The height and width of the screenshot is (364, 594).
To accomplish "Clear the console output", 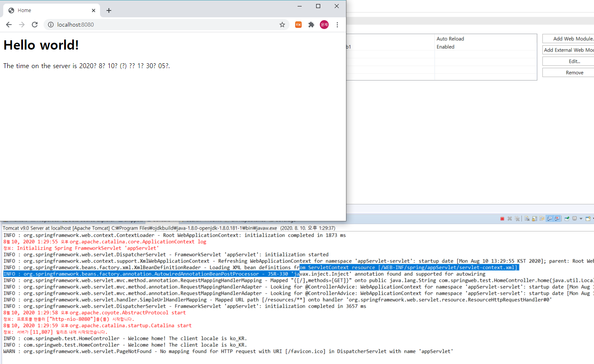I will (527, 218).
